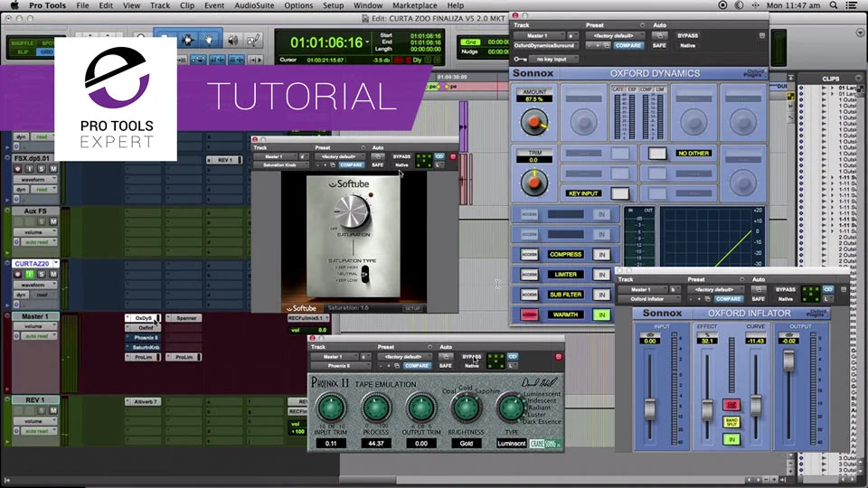Click the Softube Saturation knob
The width and height of the screenshot is (868, 488).
click(x=352, y=211)
